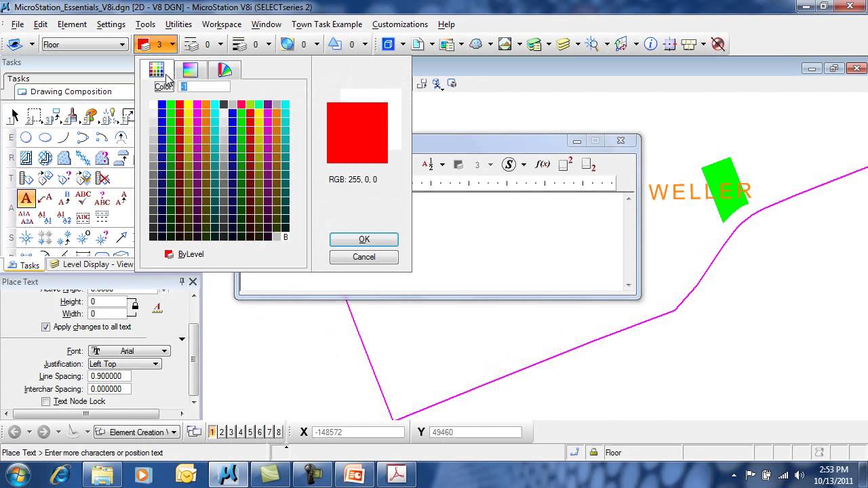Screen dimensions: 868x488
Task: Turn on view 8 toggle
Action: [279, 432]
